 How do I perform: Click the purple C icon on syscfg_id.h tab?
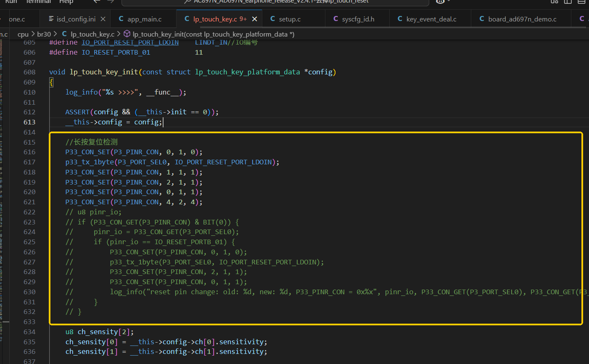[x=335, y=19]
